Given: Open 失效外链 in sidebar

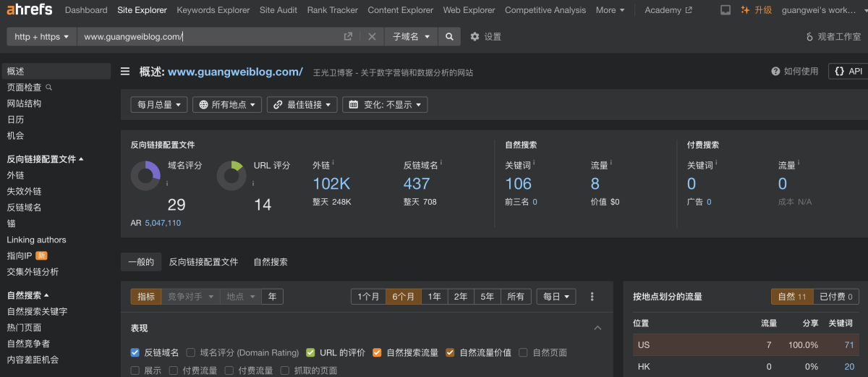Looking at the screenshot, I should (24, 191).
